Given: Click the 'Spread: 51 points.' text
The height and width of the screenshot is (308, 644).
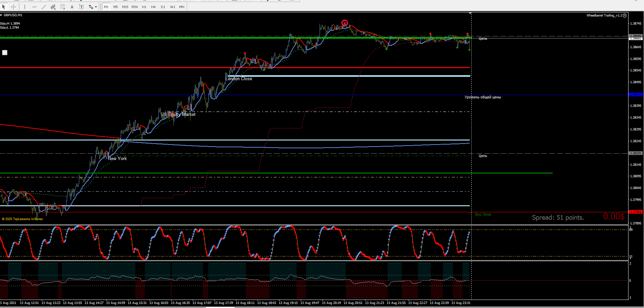Looking at the screenshot, I should click(x=558, y=218).
